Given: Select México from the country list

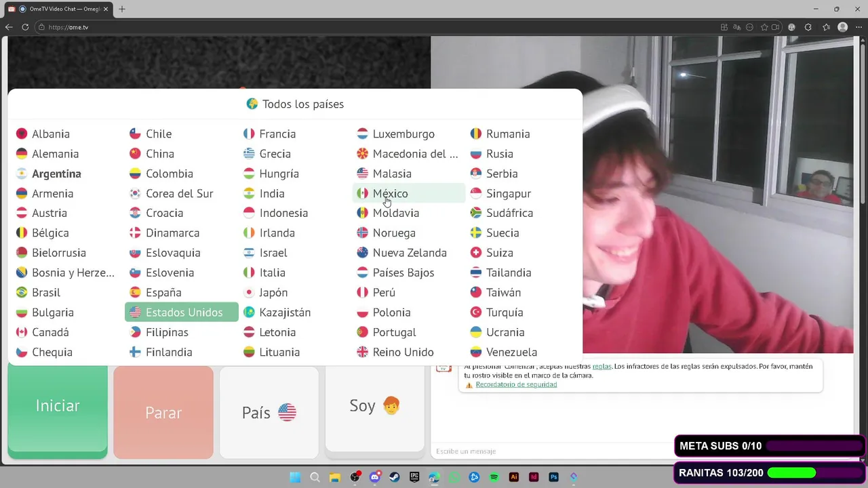Looking at the screenshot, I should click(x=409, y=193).
